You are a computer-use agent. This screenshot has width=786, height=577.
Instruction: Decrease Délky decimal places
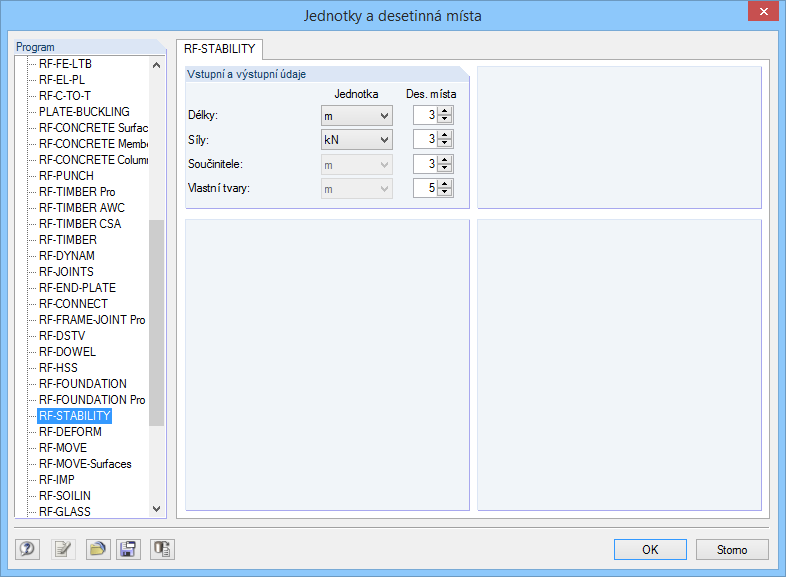pyautogui.click(x=445, y=119)
